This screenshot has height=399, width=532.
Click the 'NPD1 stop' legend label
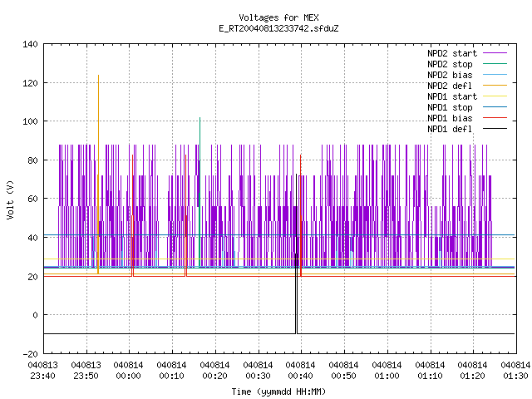(450, 107)
